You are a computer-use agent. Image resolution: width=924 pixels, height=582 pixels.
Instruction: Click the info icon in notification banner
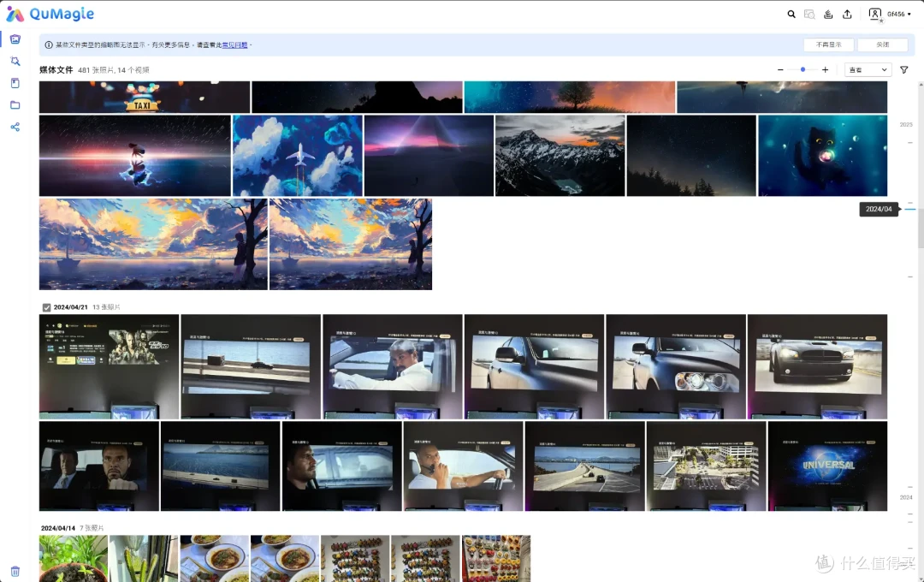pos(49,45)
